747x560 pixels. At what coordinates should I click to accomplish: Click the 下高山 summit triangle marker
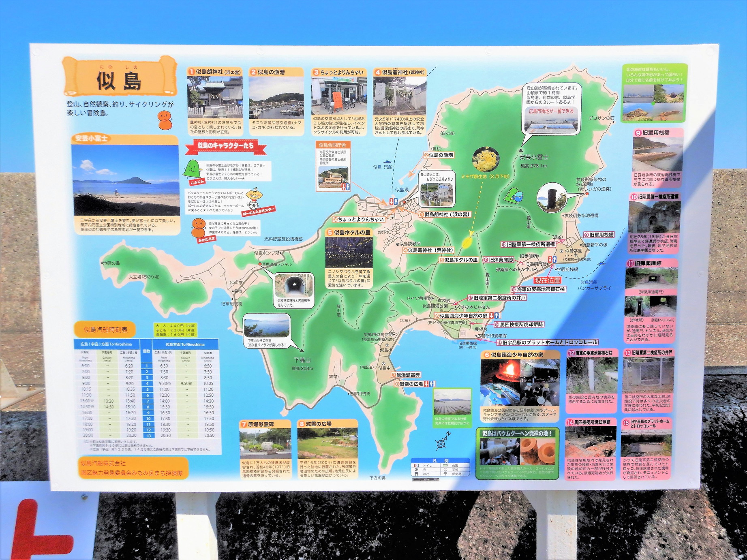tap(302, 350)
